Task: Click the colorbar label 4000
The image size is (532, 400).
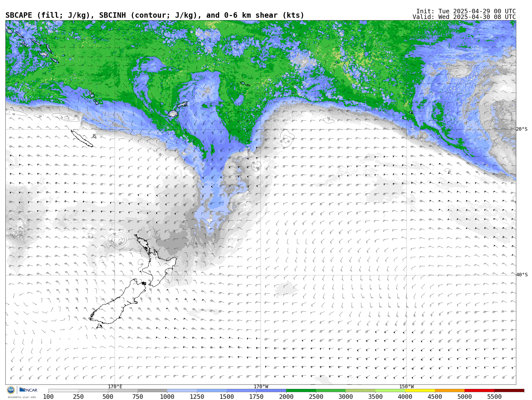Action: pyautogui.click(x=405, y=397)
